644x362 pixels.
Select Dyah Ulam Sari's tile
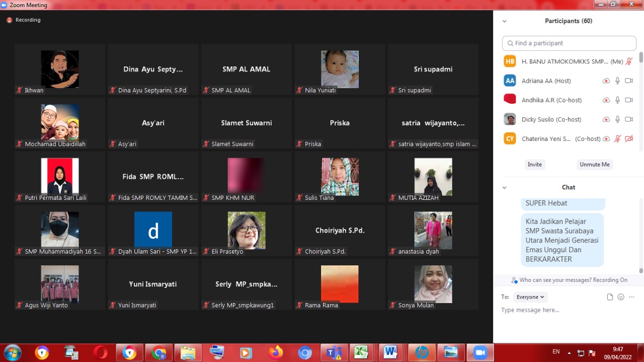(153, 231)
